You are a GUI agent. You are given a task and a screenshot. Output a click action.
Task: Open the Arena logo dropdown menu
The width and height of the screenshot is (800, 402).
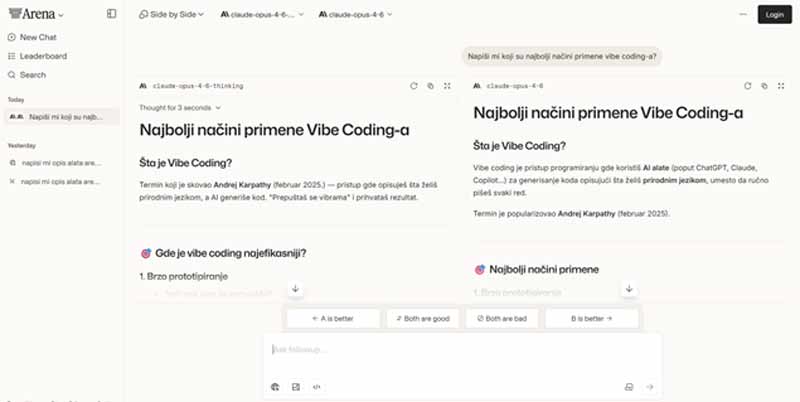(34, 15)
